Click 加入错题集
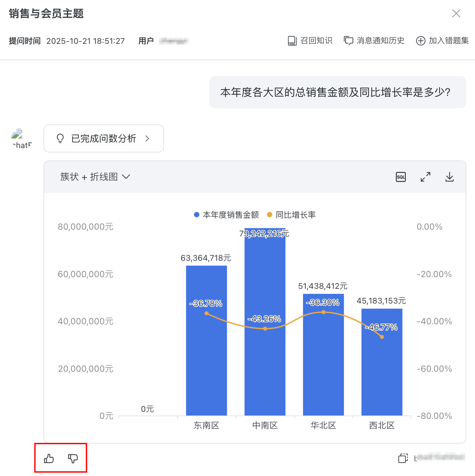Image resolution: width=475 pixels, height=476 pixels. coord(442,41)
